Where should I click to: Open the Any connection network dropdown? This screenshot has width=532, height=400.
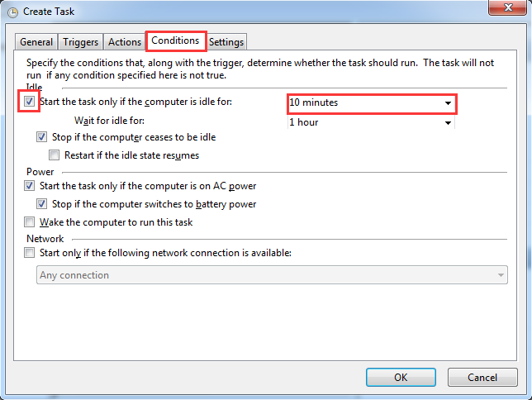tap(272, 275)
